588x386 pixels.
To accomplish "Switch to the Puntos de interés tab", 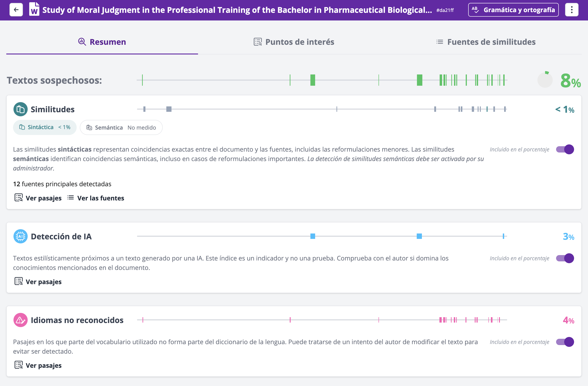I will click(x=294, y=42).
